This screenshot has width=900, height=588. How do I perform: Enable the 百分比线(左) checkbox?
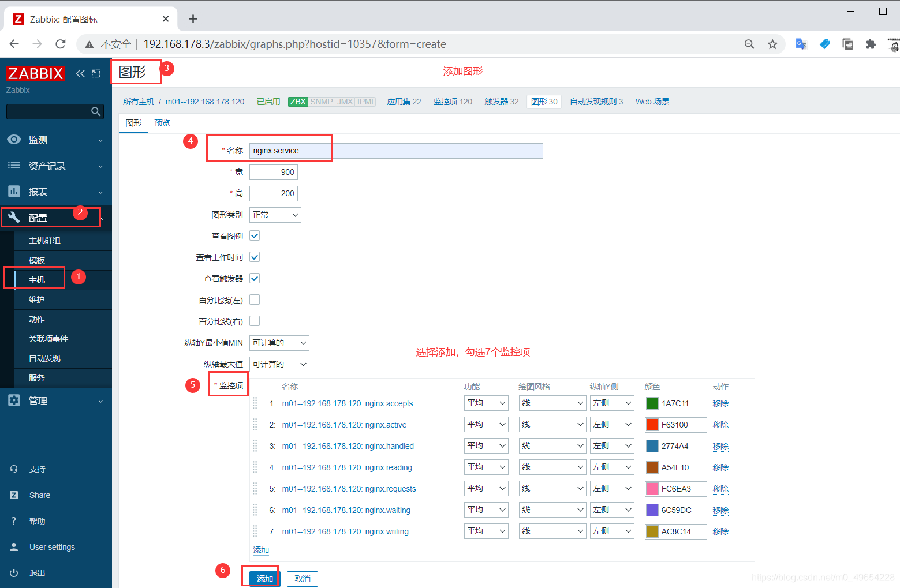point(255,299)
